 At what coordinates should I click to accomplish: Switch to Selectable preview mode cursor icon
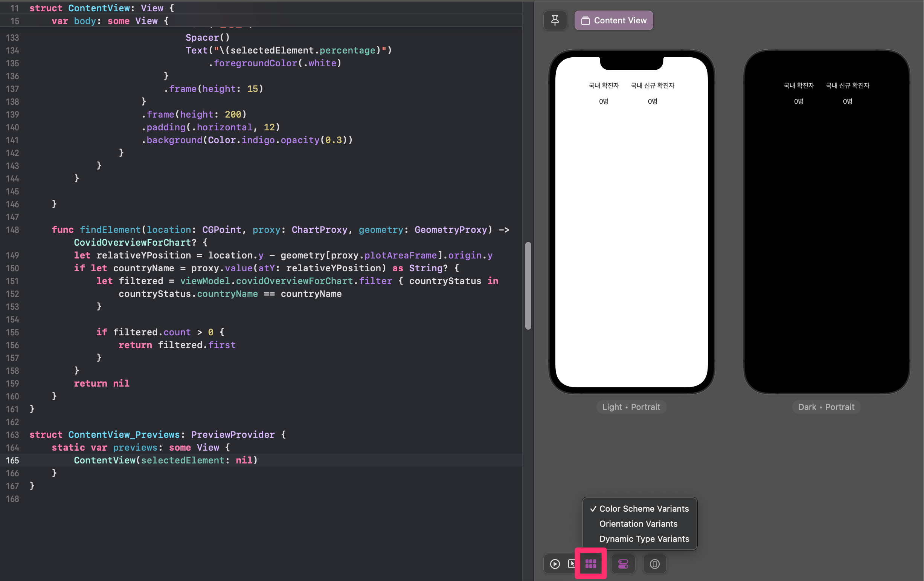(x=572, y=564)
